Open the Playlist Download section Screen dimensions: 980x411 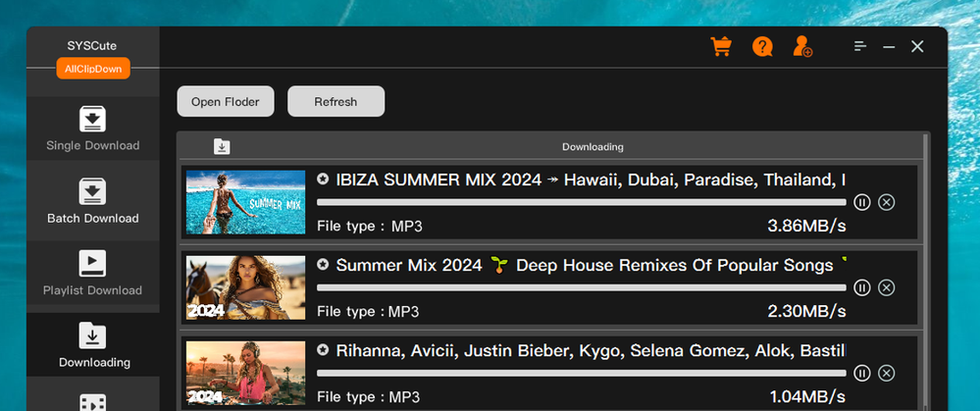(92, 273)
